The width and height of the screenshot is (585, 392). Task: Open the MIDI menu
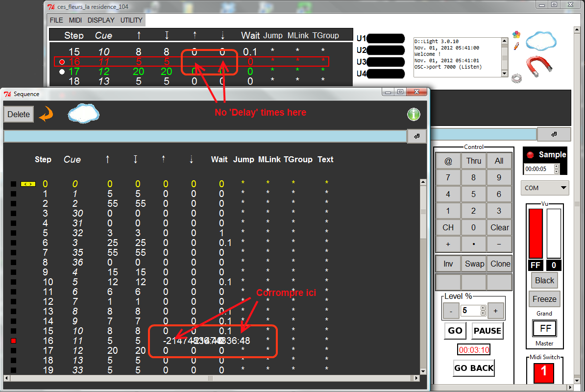pyautogui.click(x=75, y=20)
